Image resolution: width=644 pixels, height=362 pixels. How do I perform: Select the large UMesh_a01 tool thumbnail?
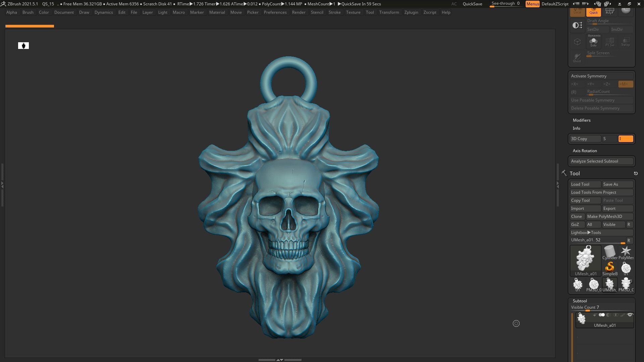click(586, 261)
